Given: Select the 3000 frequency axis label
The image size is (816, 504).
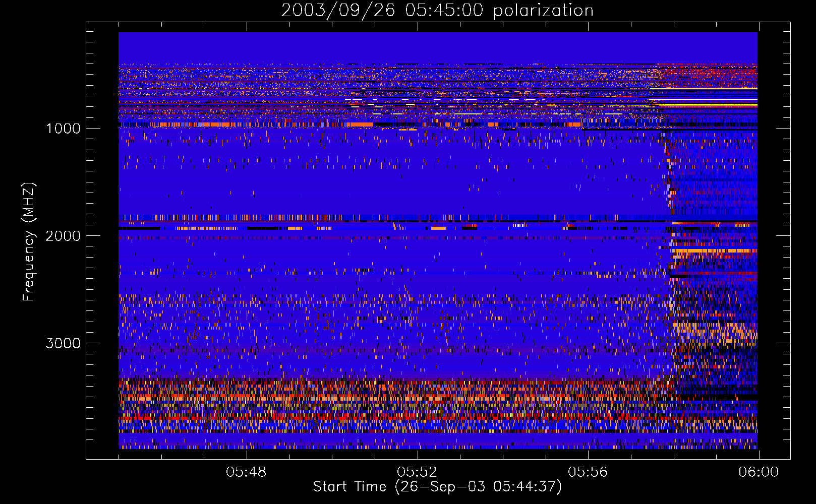Looking at the screenshot, I should tap(63, 343).
